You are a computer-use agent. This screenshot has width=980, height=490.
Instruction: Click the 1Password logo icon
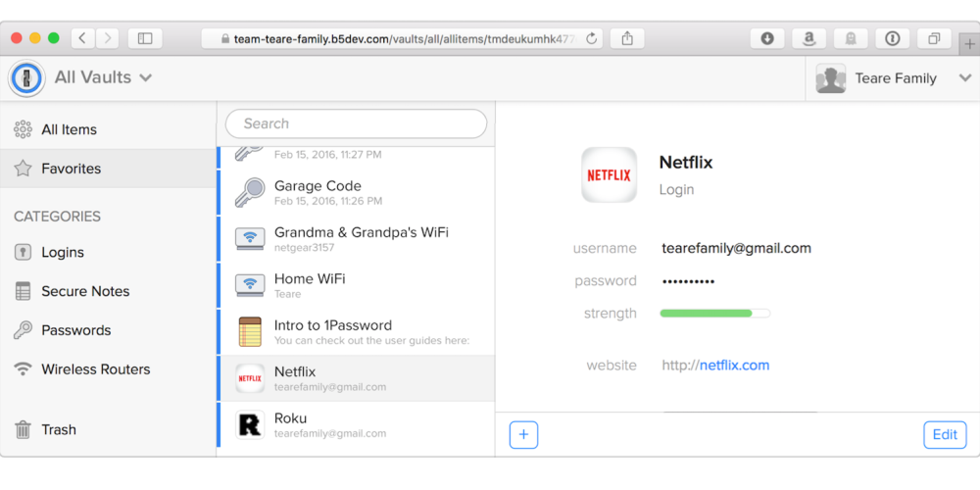click(26, 78)
